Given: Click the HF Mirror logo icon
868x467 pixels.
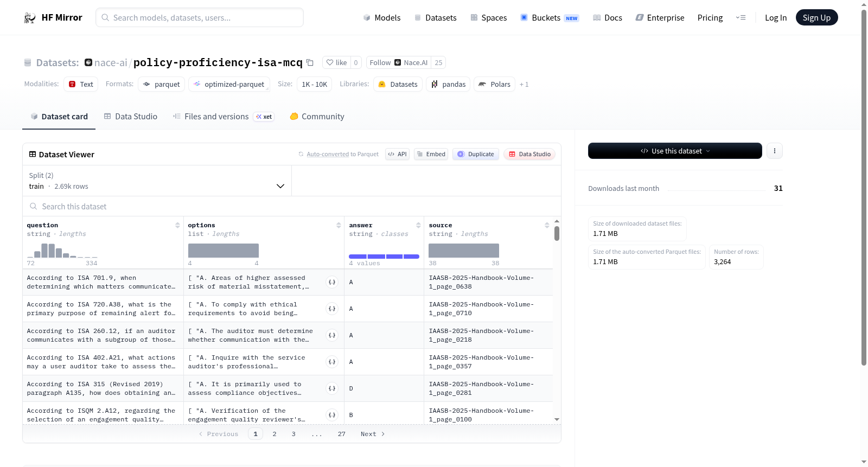Looking at the screenshot, I should (30, 18).
